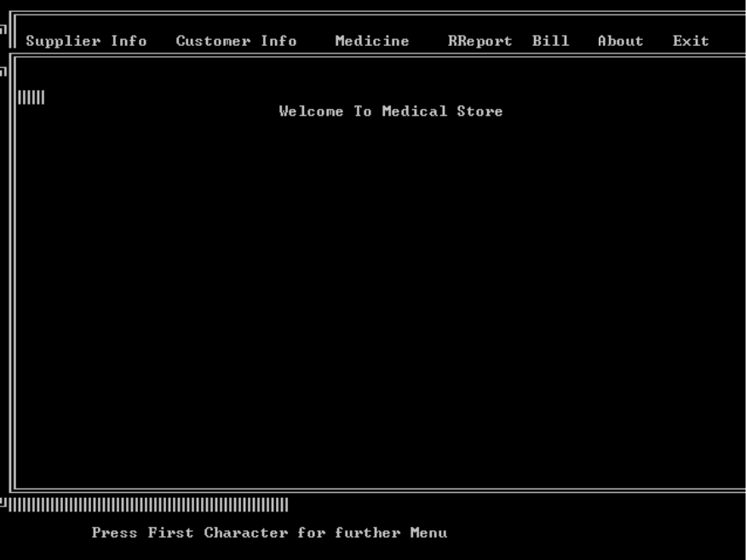Open the RReport menu
The height and width of the screenshot is (560, 746).
point(479,41)
